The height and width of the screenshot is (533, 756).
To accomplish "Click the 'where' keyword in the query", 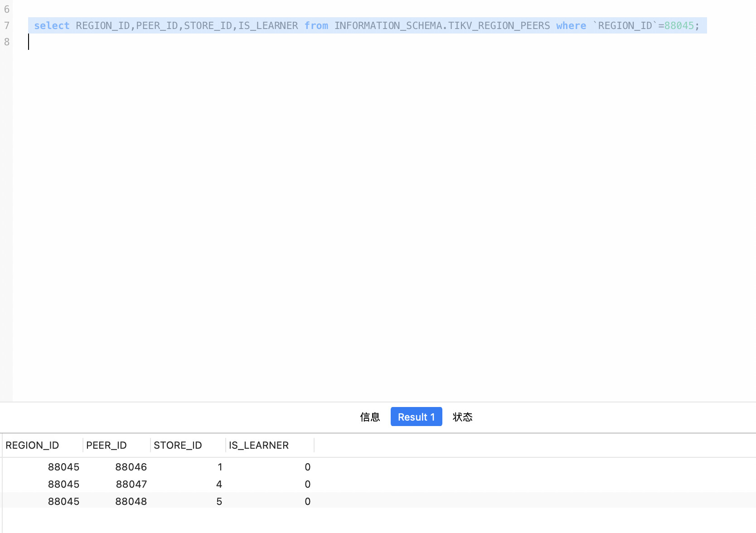I will coord(571,25).
